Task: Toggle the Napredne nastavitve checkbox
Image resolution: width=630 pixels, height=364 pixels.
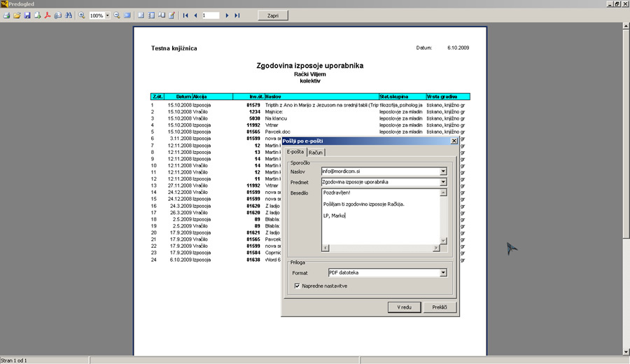Action: point(297,286)
